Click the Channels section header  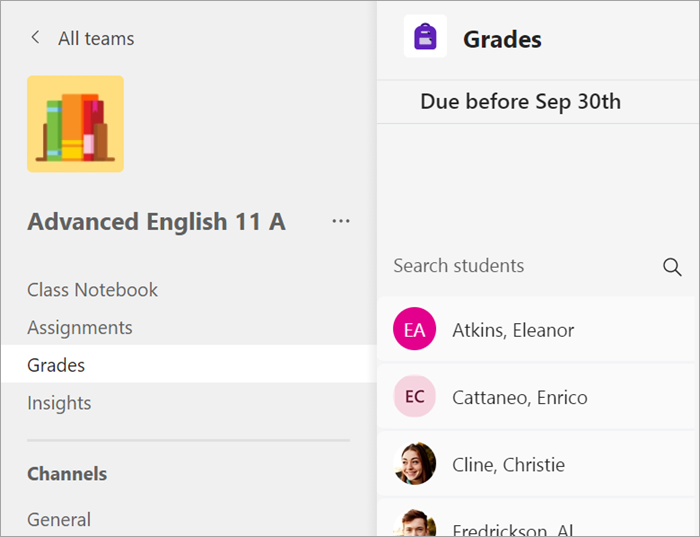pos(67,473)
